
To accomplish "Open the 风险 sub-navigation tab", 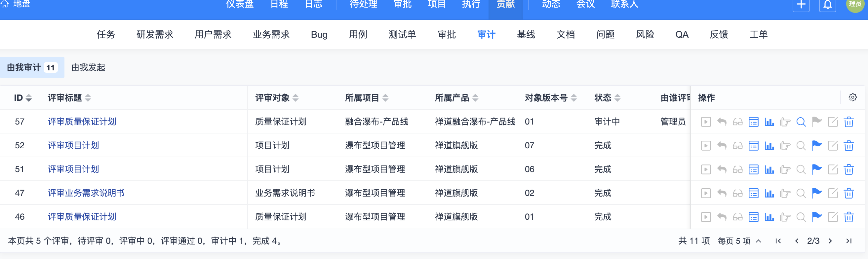I will pyautogui.click(x=645, y=34).
